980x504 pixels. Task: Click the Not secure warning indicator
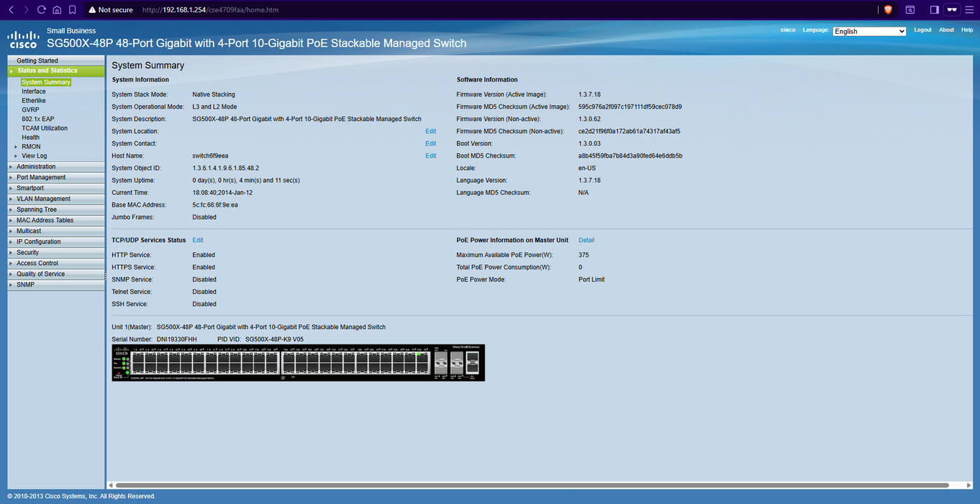(x=110, y=10)
